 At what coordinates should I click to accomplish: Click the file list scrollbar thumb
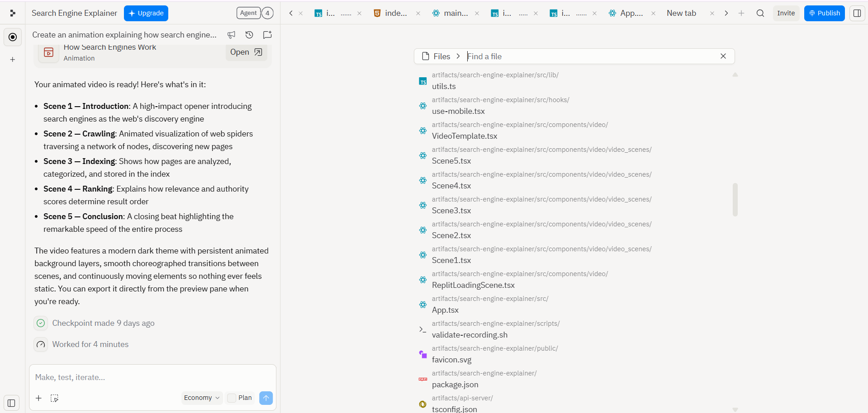[x=735, y=199]
